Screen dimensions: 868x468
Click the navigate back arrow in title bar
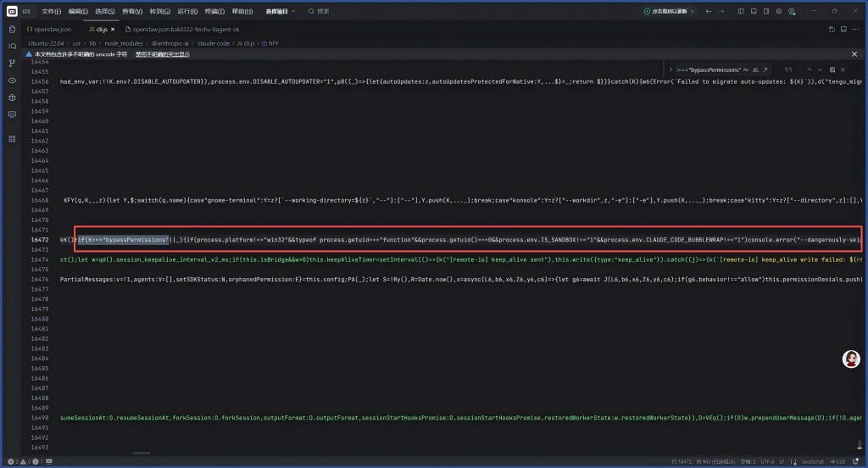point(708,11)
